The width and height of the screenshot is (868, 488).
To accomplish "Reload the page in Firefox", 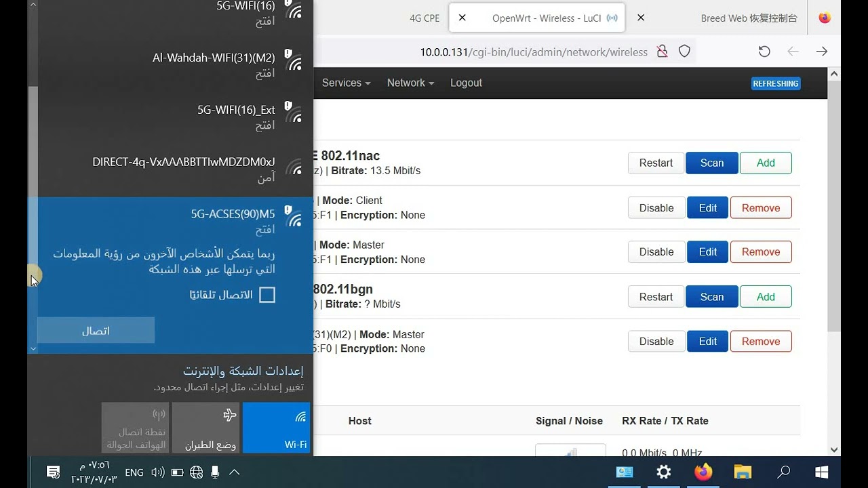I will (x=764, y=52).
